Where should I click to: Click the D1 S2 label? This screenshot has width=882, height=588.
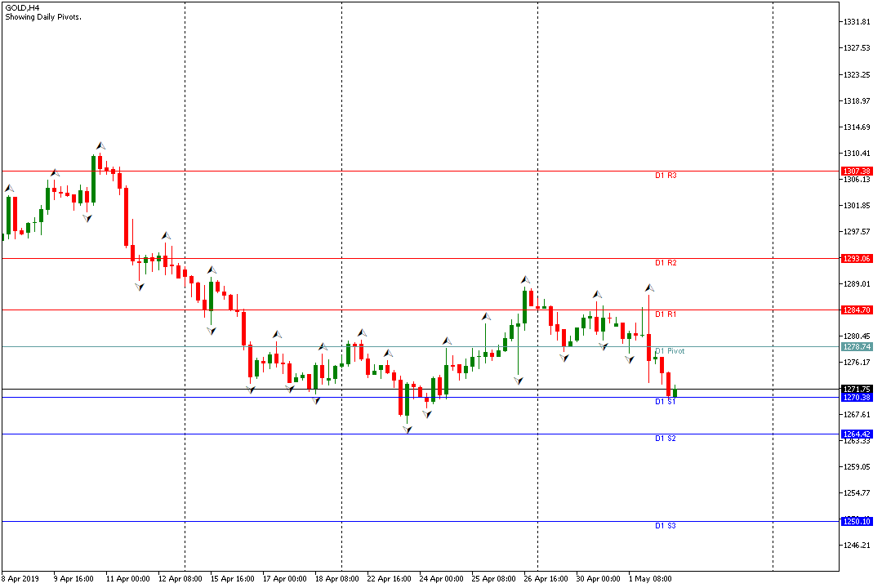pyautogui.click(x=666, y=439)
